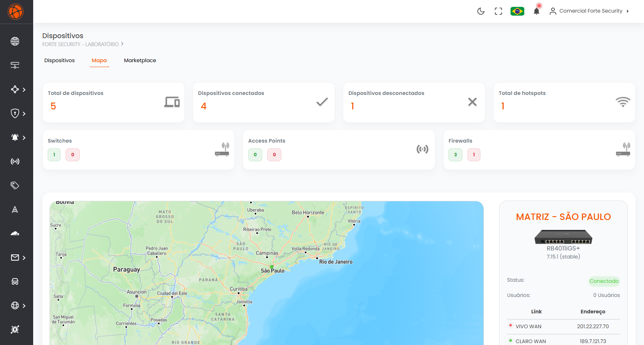Select the globe icon in the sidebar
Viewport: 644px width, 345px height.
[x=15, y=41]
